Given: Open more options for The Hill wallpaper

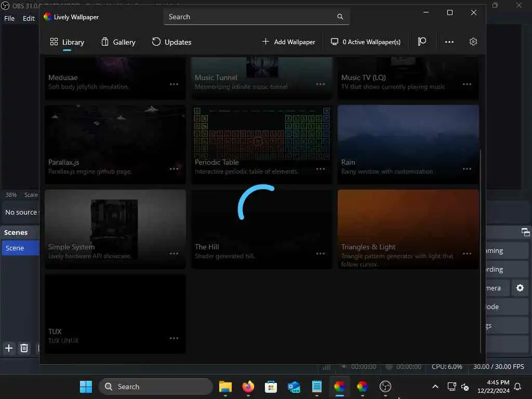Looking at the screenshot, I should click(321, 254).
